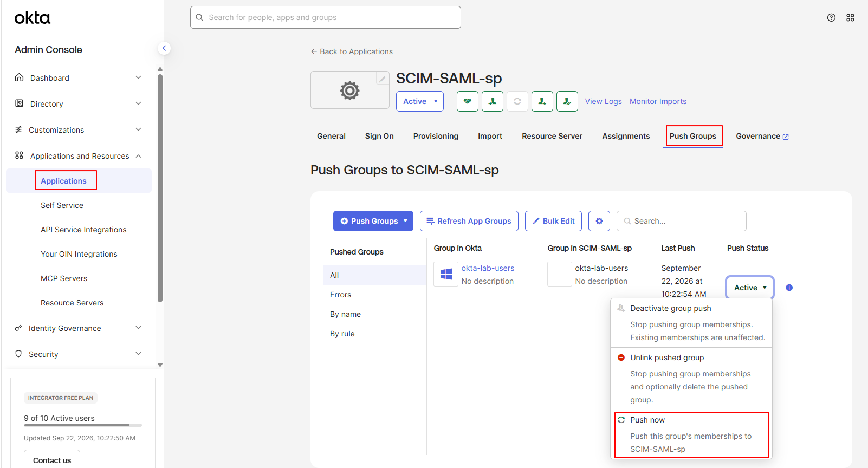Choose Deactivate group push option
Screen dimensions: 868x468
point(691,323)
